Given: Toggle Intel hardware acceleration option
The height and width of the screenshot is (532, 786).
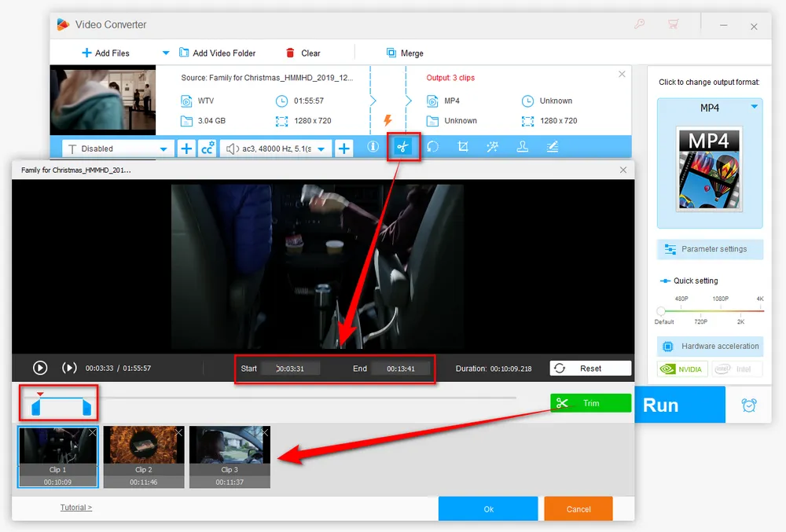Looking at the screenshot, I should (x=736, y=369).
